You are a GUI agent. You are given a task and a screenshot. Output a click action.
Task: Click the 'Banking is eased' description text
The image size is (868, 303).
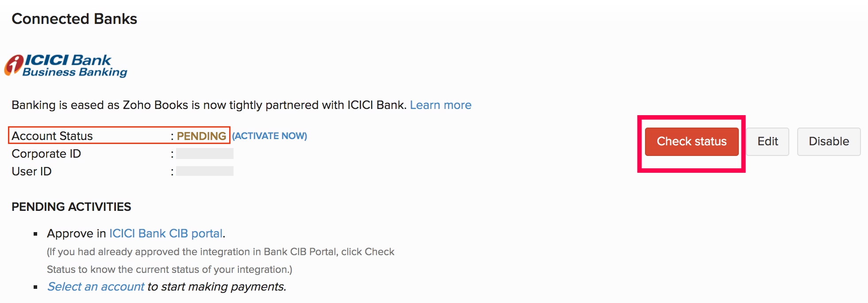click(208, 105)
